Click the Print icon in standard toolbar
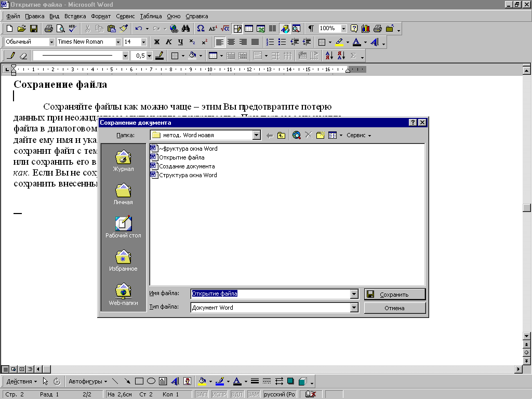Screen dimensions: 532x399 click(48, 29)
